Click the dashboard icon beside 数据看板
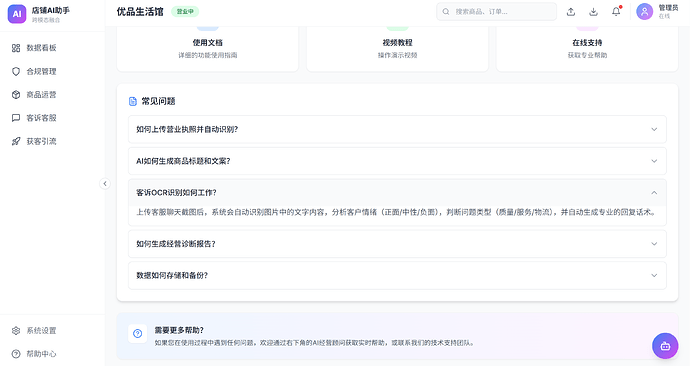The height and width of the screenshot is (366, 690). click(16, 48)
